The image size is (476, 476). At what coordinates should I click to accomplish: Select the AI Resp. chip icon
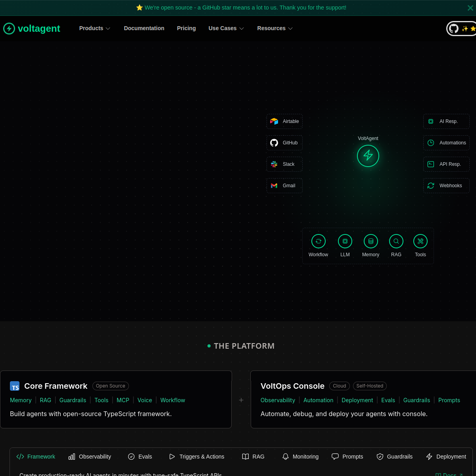[x=431, y=121]
